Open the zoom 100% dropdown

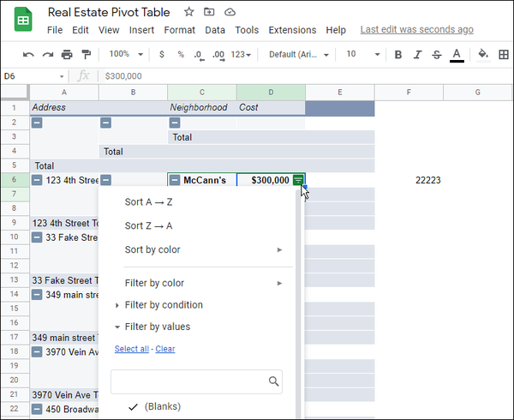[x=125, y=54]
